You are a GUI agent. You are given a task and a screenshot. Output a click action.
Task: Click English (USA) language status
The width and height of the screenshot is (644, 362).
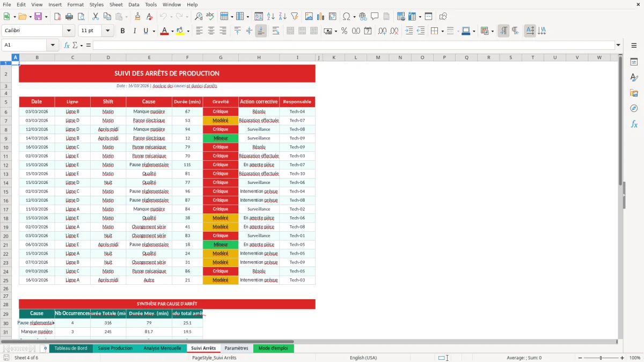click(x=363, y=358)
